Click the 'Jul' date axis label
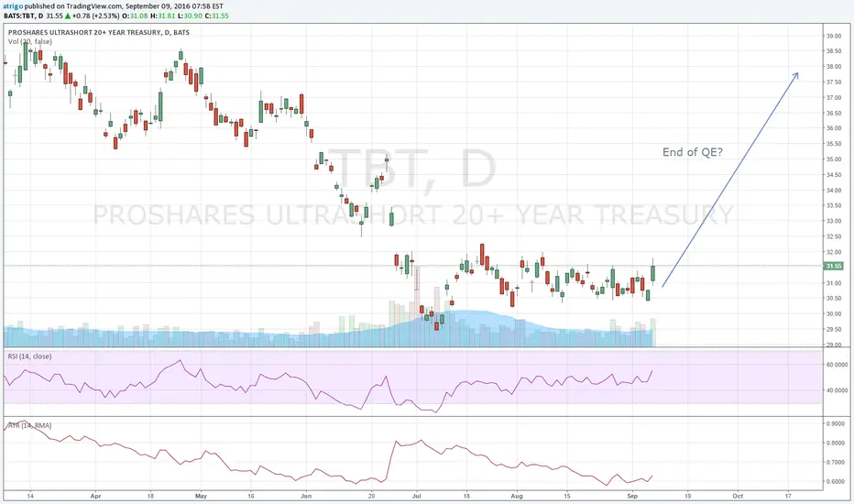This screenshot has width=854, height=504. click(417, 497)
